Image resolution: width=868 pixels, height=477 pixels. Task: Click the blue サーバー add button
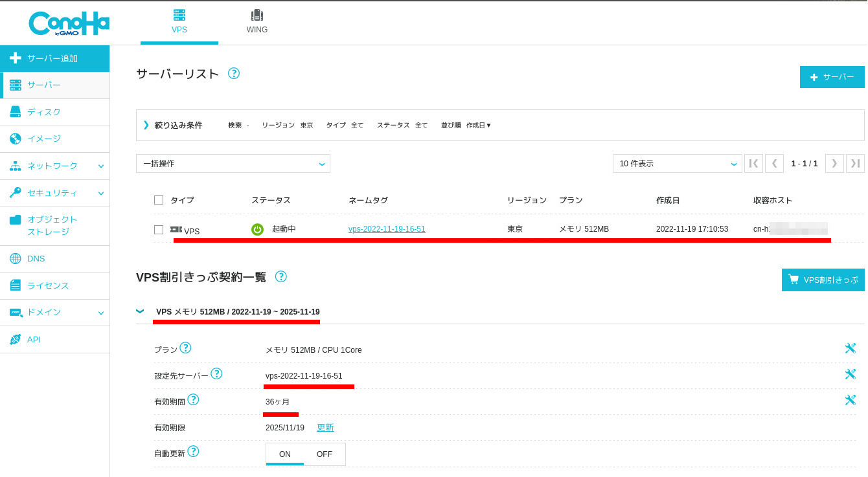832,77
